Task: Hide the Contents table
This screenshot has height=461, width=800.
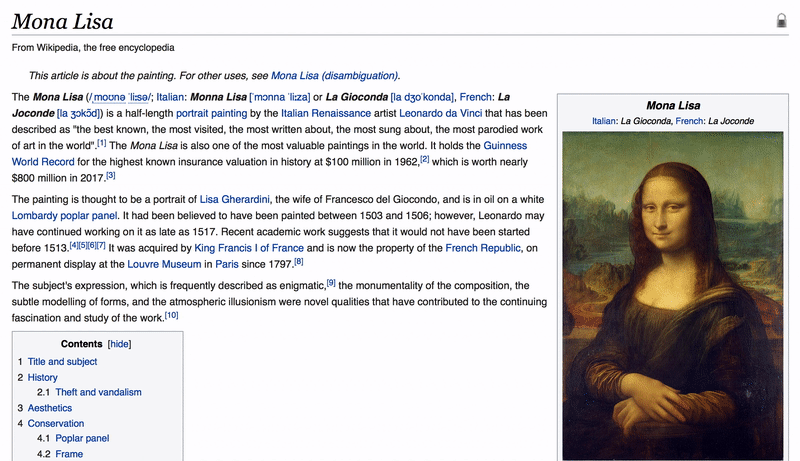Action: click(119, 344)
